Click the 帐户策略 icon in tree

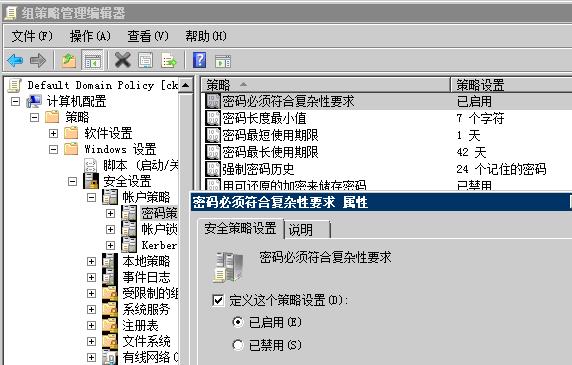[110, 197]
